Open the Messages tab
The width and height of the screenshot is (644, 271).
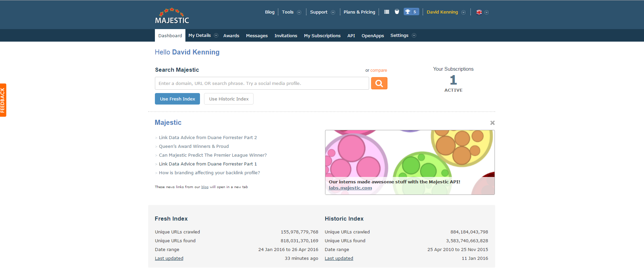(257, 36)
